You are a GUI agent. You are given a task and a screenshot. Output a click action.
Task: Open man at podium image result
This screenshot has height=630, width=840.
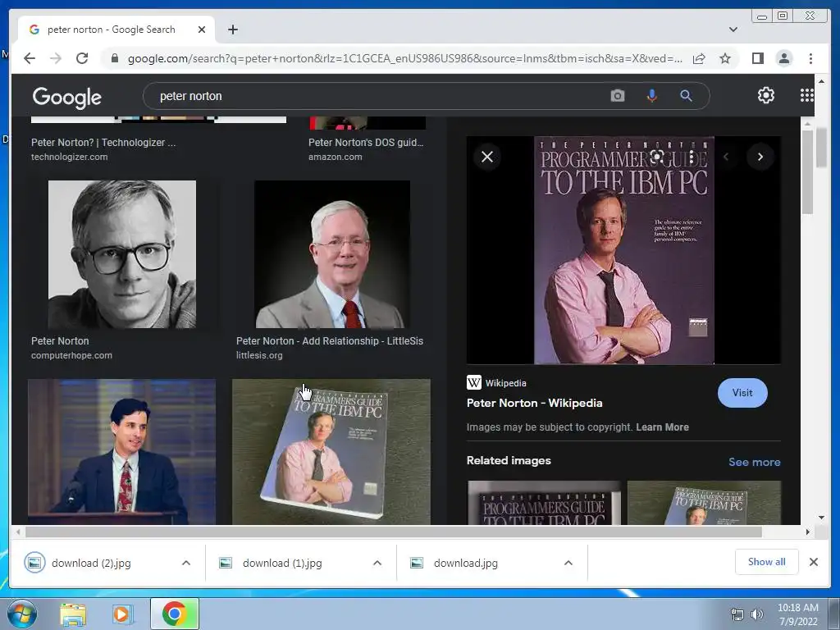(x=121, y=452)
